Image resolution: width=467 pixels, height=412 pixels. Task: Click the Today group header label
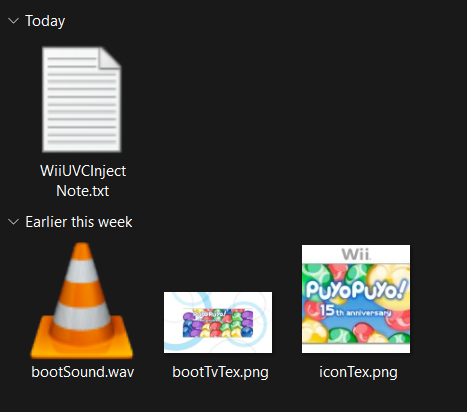(x=45, y=21)
